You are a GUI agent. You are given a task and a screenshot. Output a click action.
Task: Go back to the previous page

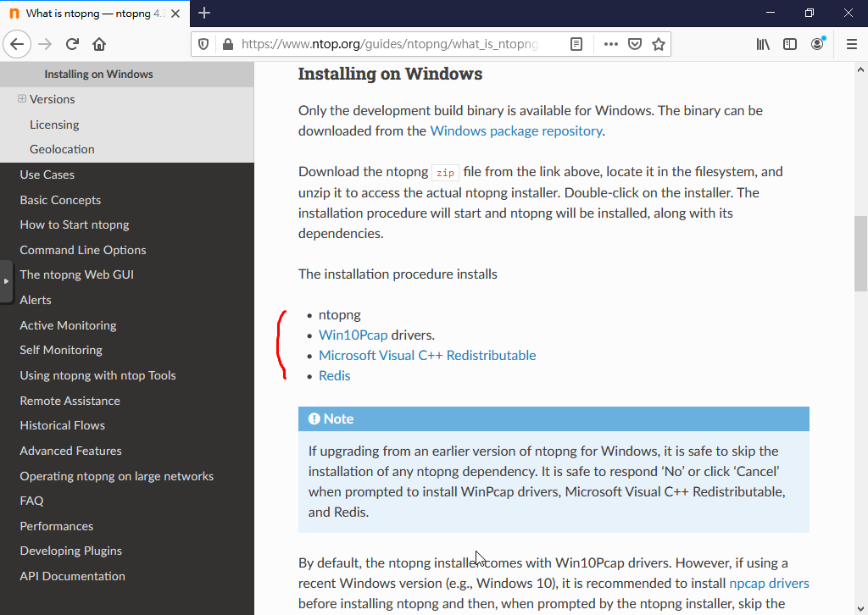pyautogui.click(x=17, y=44)
